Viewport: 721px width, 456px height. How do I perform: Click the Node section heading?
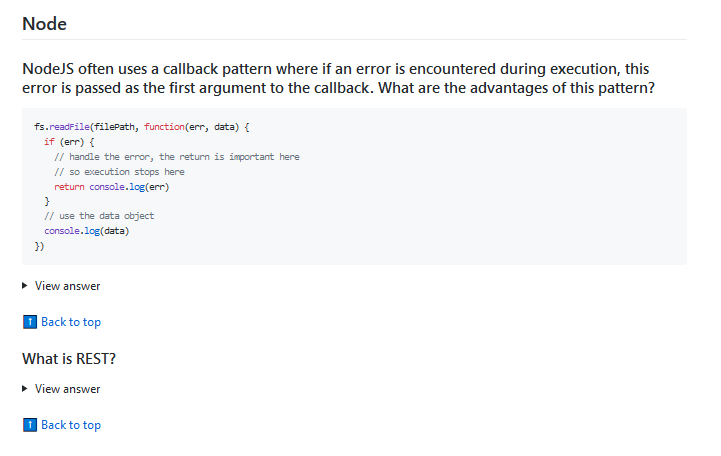point(45,24)
